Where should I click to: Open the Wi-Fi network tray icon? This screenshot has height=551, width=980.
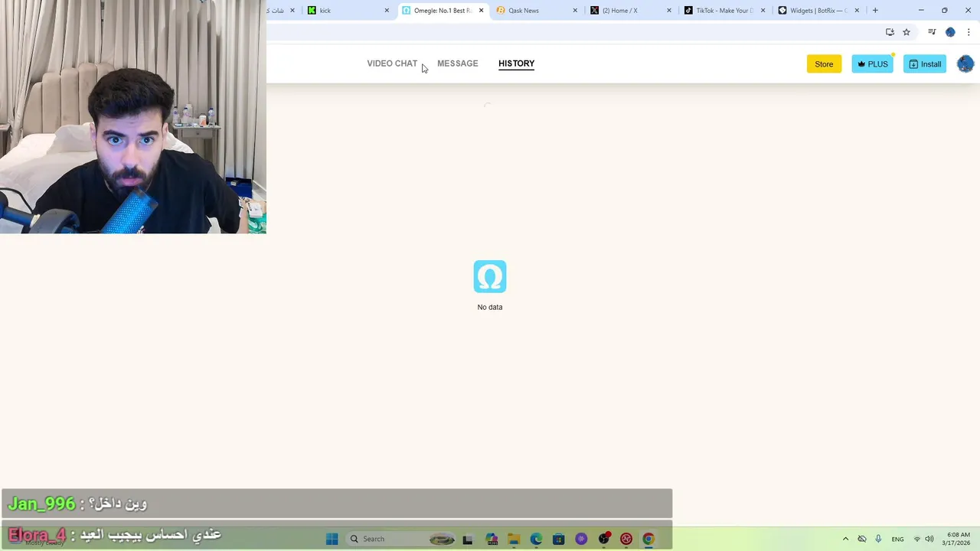tap(917, 539)
